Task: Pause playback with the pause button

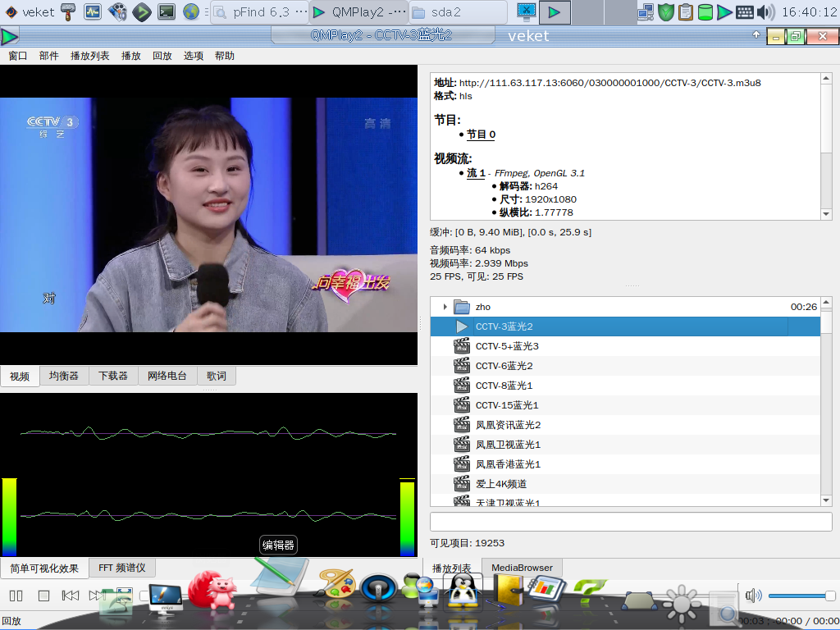Action: [x=16, y=596]
